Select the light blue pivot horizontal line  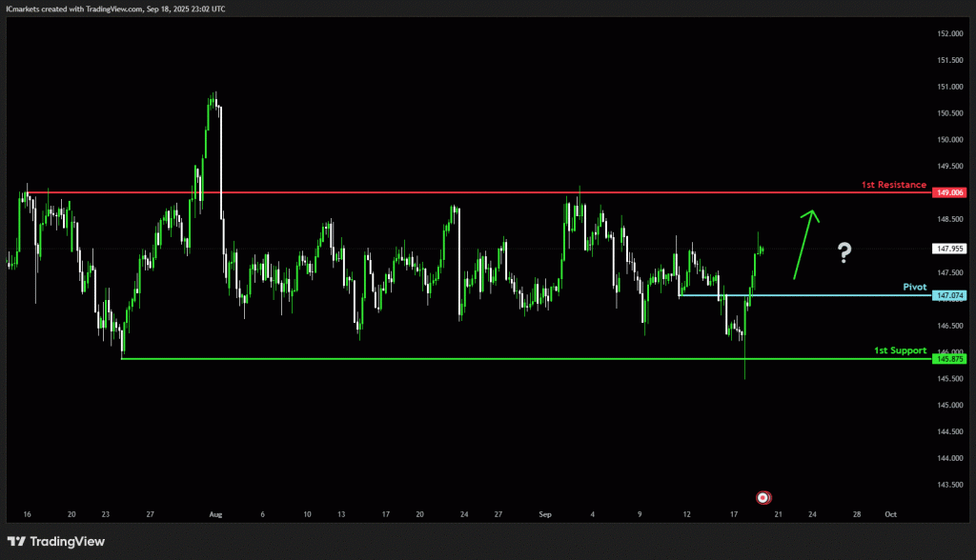click(x=805, y=295)
